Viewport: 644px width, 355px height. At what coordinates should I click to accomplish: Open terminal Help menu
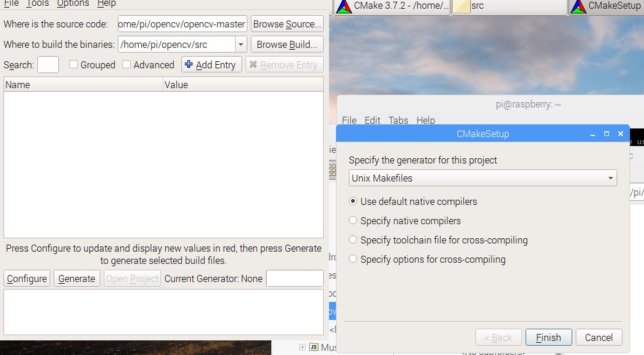click(425, 120)
